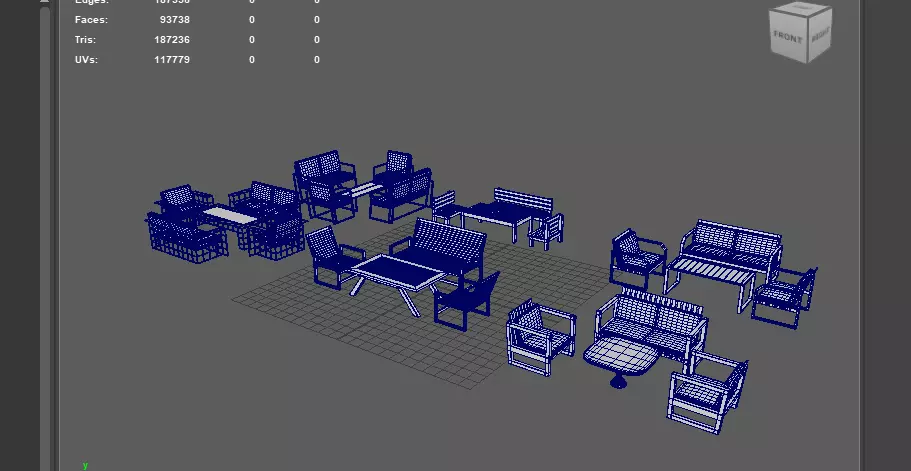The image size is (911, 471).
Task: Click the RIGHT face of the ViewCube
Action: (820, 35)
